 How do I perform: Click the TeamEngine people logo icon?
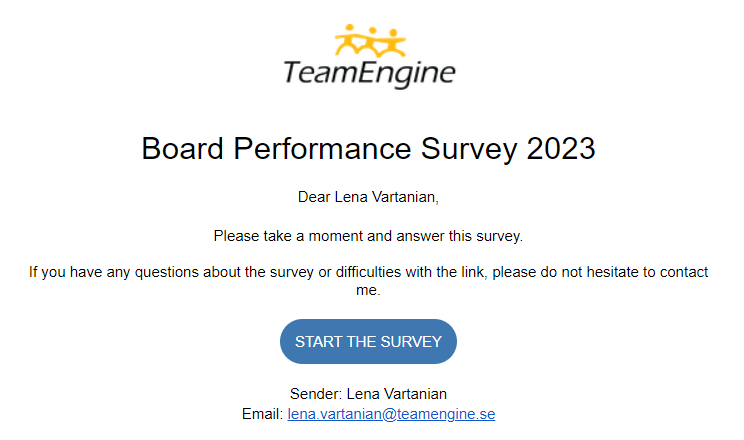tap(370, 42)
